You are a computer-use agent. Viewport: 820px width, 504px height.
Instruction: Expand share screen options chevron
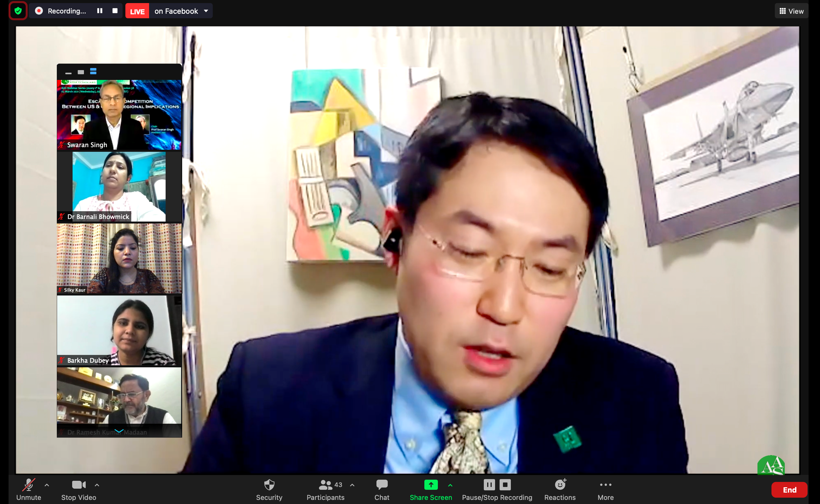450,485
